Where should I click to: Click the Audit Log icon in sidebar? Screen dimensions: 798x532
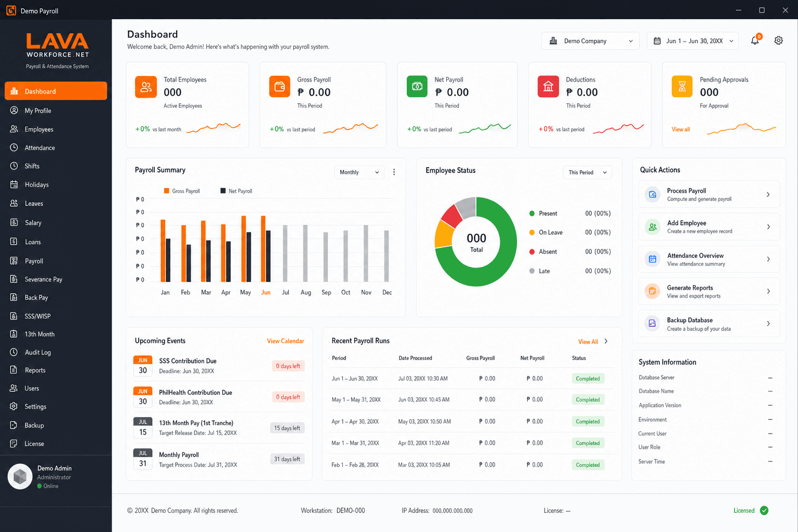14,352
